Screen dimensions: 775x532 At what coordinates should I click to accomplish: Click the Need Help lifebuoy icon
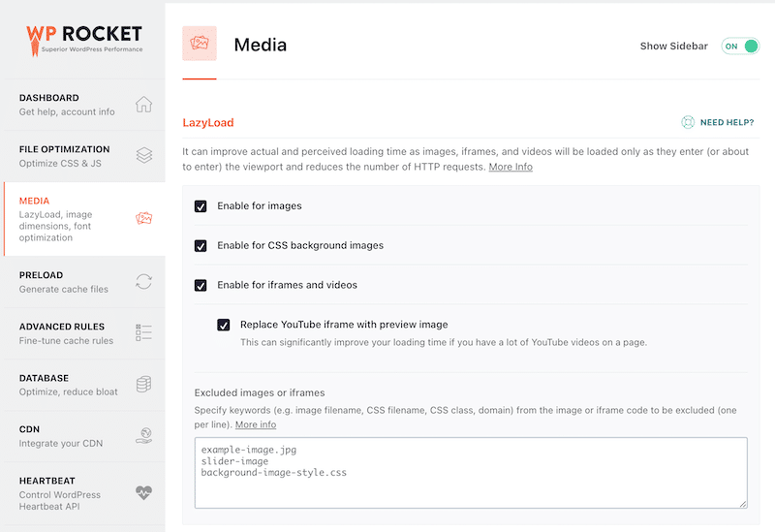[688, 123]
